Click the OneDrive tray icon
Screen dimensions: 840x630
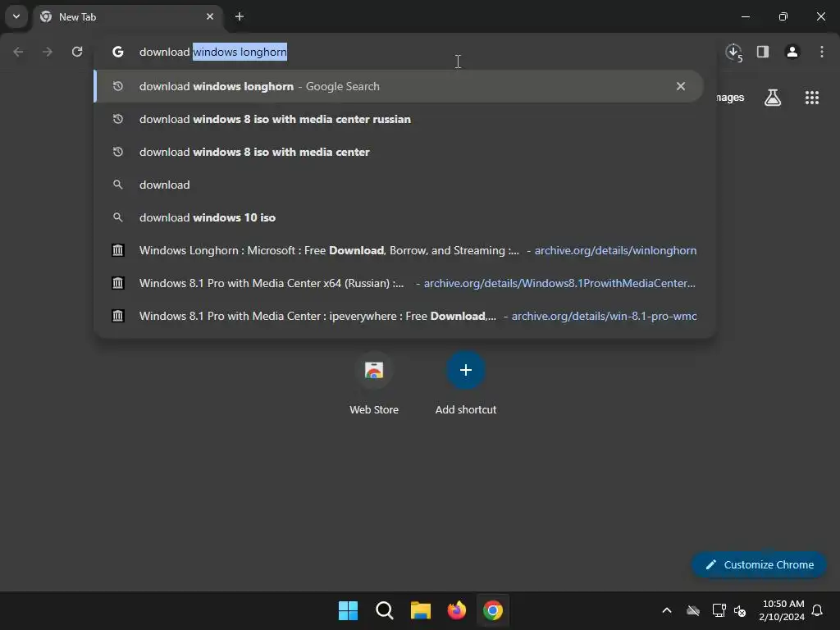click(x=693, y=610)
